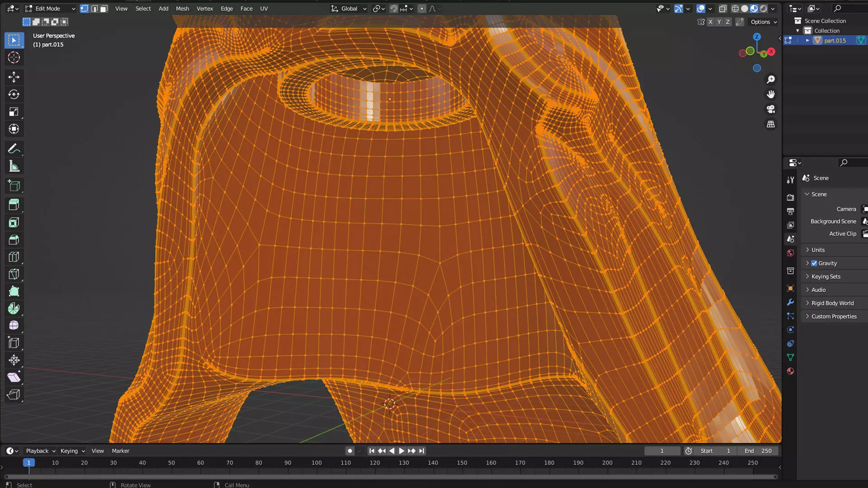Expand the Units panel
This screenshot has height=488, width=868.
pos(818,250)
